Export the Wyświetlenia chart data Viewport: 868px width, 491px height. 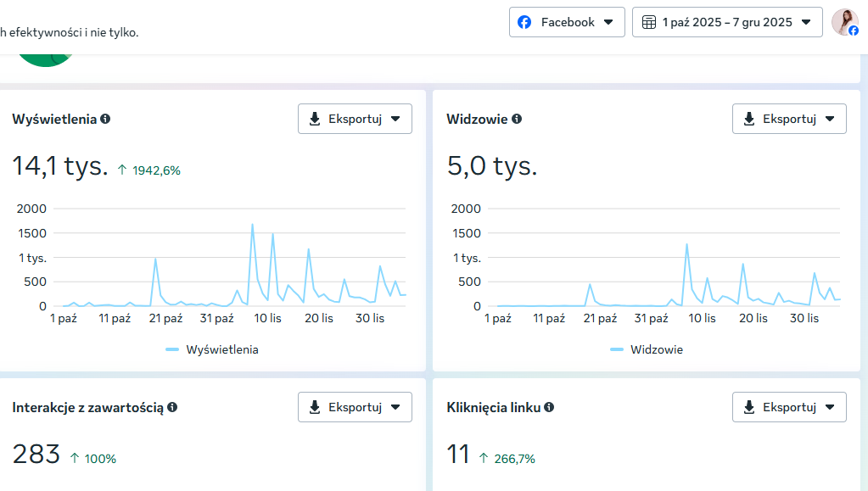355,119
